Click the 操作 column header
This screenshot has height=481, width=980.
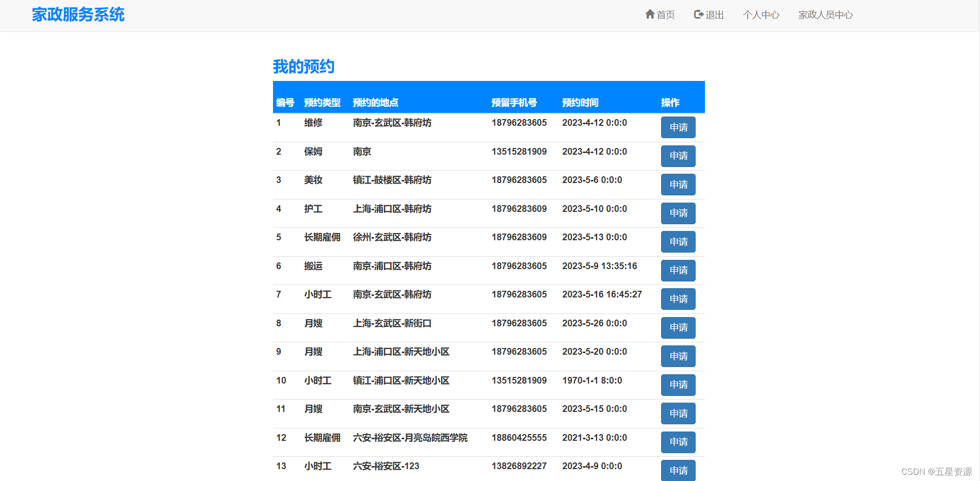[670, 103]
